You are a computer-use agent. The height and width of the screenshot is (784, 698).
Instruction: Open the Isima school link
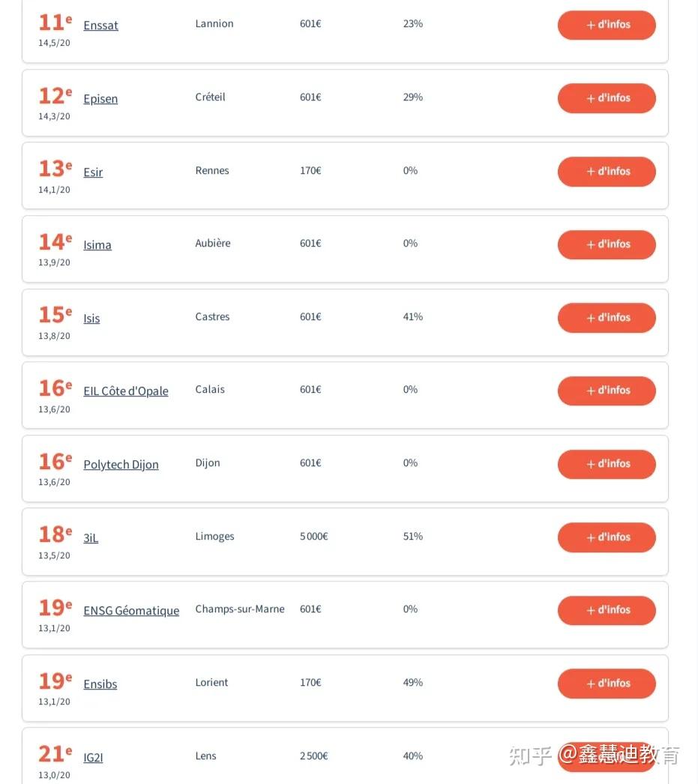97,245
